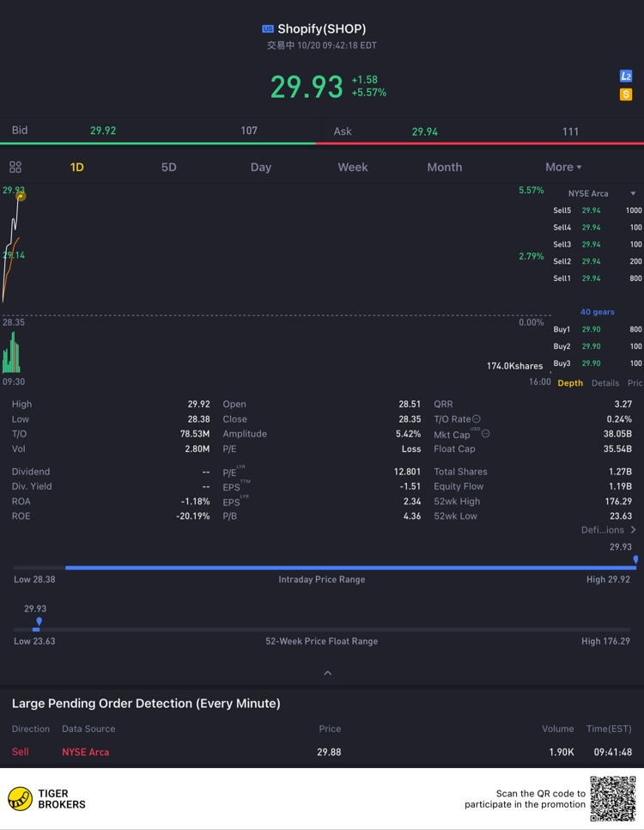Open the More timeframe dropdown

[563, 168]
